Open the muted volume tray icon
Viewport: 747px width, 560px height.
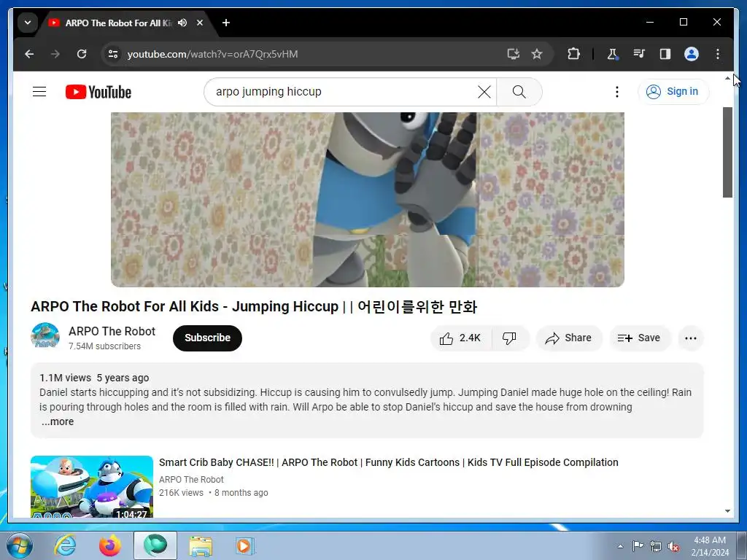673,546
